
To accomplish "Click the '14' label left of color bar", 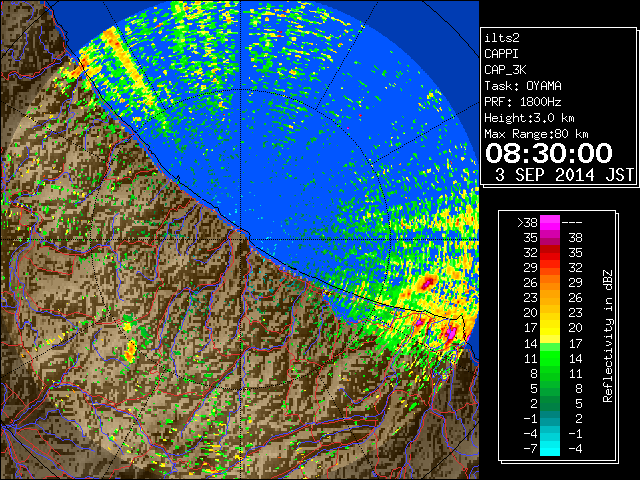I will [x=531, y=343].
